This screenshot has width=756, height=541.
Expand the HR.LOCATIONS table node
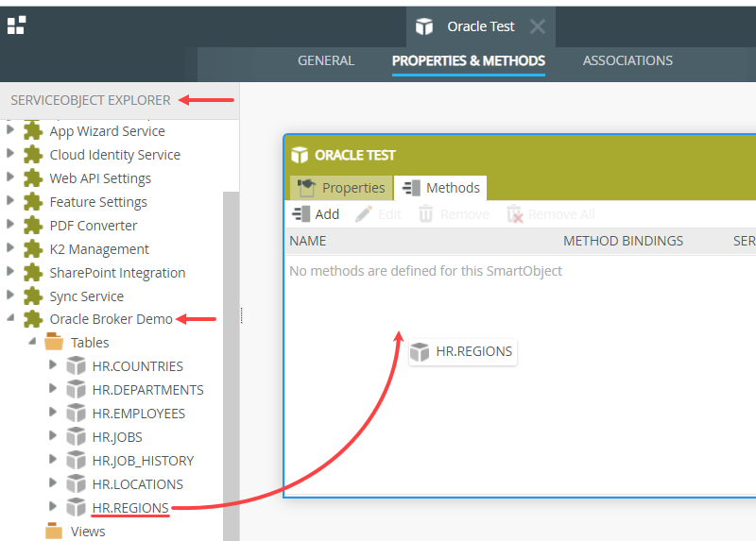(53, 482)
